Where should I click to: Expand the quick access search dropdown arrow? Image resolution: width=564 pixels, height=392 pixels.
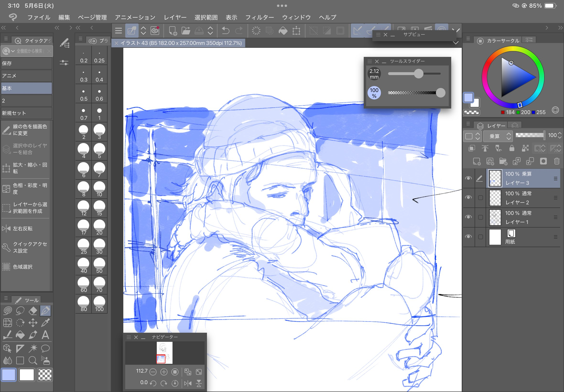13,51
